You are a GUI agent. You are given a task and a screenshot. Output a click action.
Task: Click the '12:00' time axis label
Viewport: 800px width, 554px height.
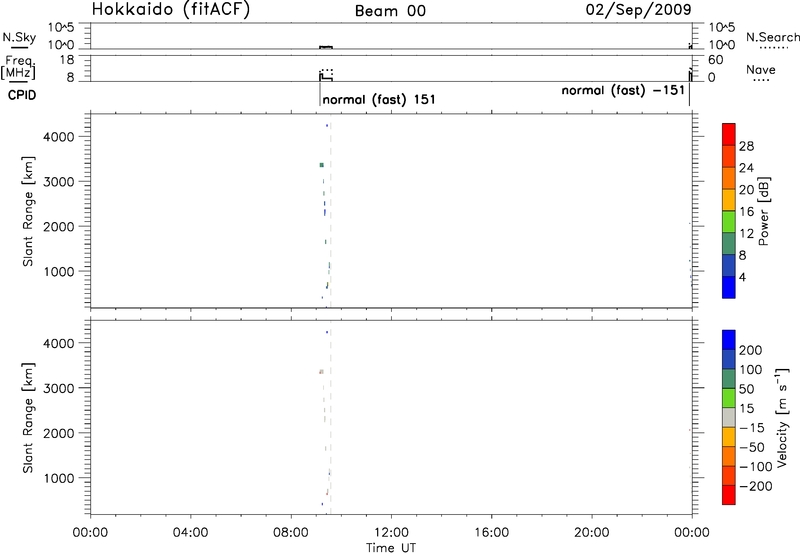coord(391,533)
